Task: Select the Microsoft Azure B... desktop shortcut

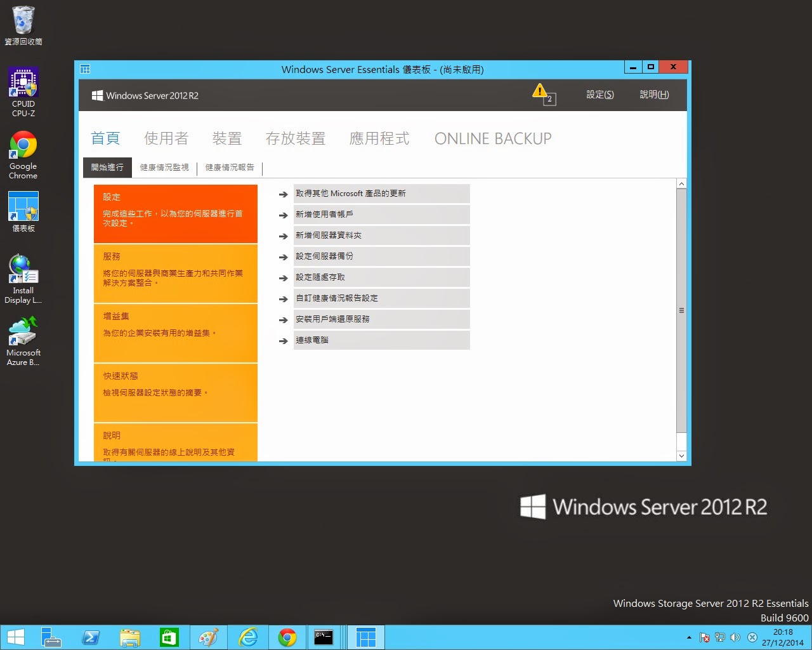Action: (23, 342)
